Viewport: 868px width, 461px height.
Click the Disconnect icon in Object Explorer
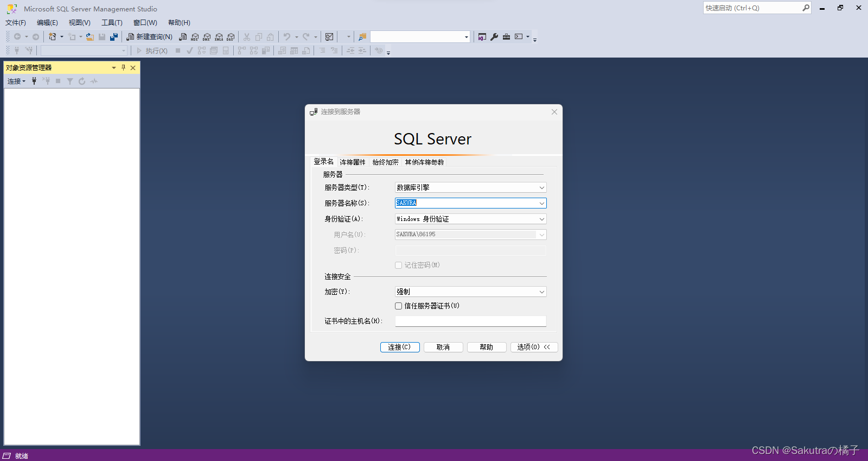click(x=46, y=81)
